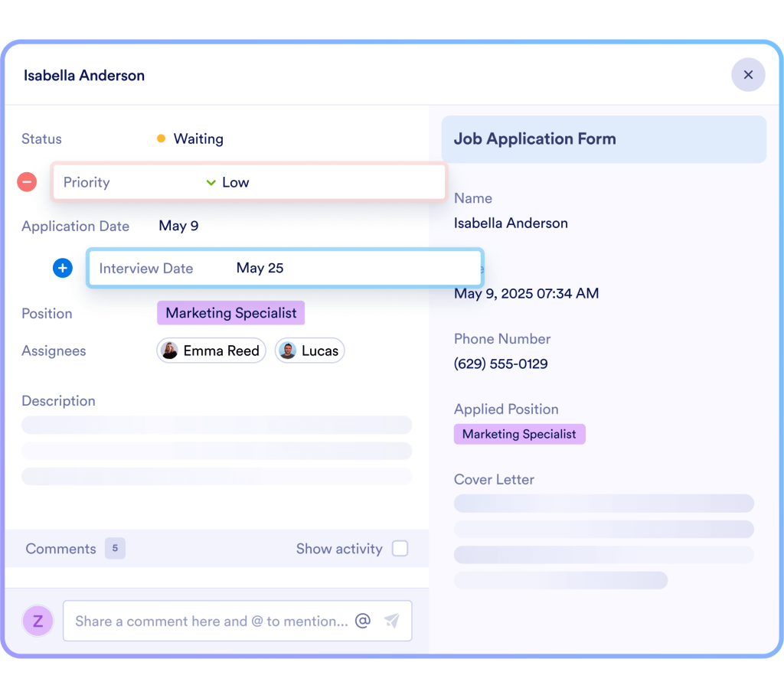
Task: Click the send comment paper plane icon
Action: click(x=392, y=621)
